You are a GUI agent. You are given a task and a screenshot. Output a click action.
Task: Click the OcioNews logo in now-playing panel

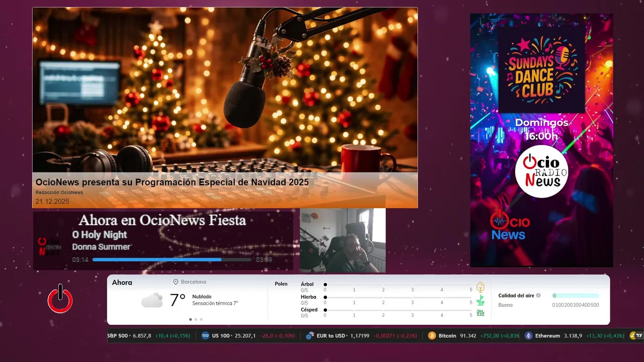coord(50,247)
